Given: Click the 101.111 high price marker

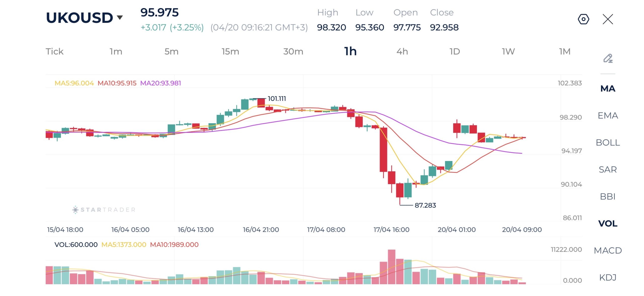Looking at the screenshot, I should (277, 99).
